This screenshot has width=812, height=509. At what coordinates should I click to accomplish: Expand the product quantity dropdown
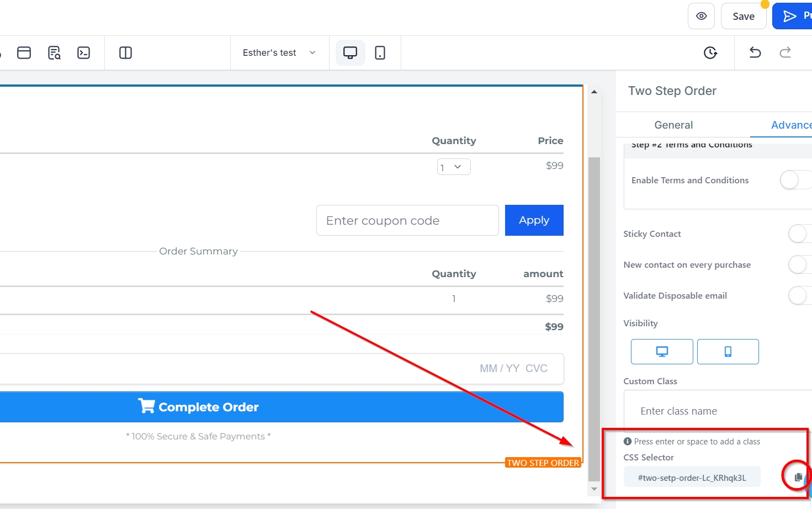coord(453,167)
